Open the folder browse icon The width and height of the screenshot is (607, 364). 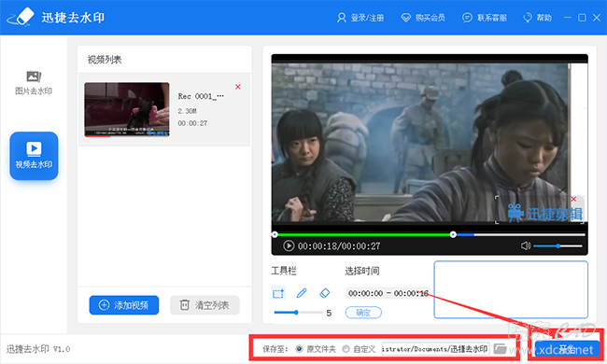500,349
